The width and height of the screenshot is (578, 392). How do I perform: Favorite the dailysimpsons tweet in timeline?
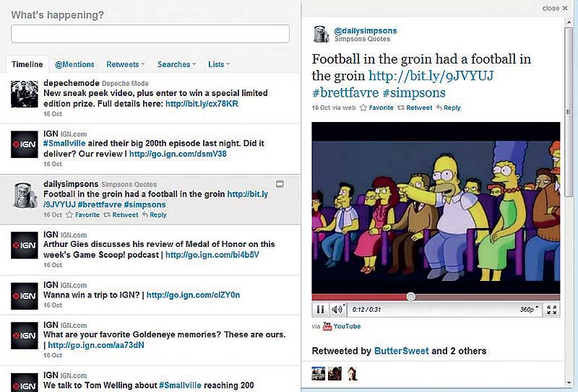82,215
